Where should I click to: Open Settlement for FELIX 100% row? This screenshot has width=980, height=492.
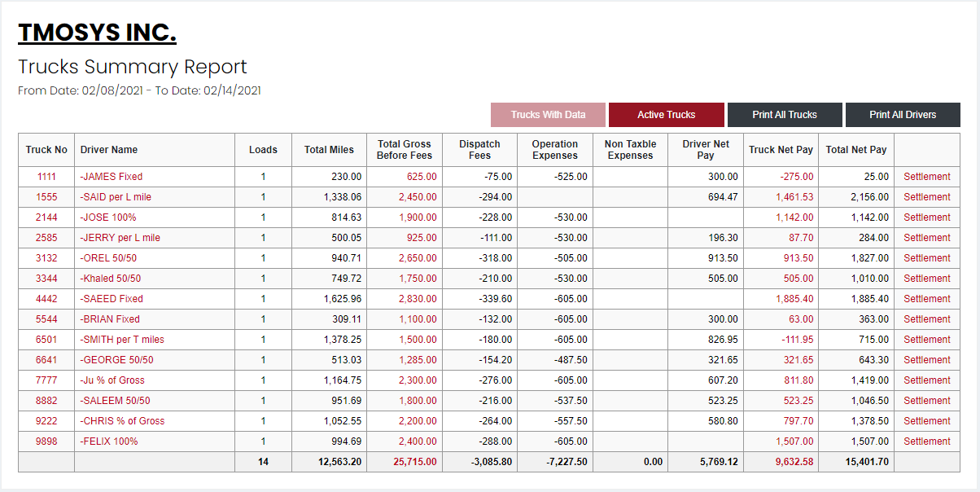[x=926, y=441]
